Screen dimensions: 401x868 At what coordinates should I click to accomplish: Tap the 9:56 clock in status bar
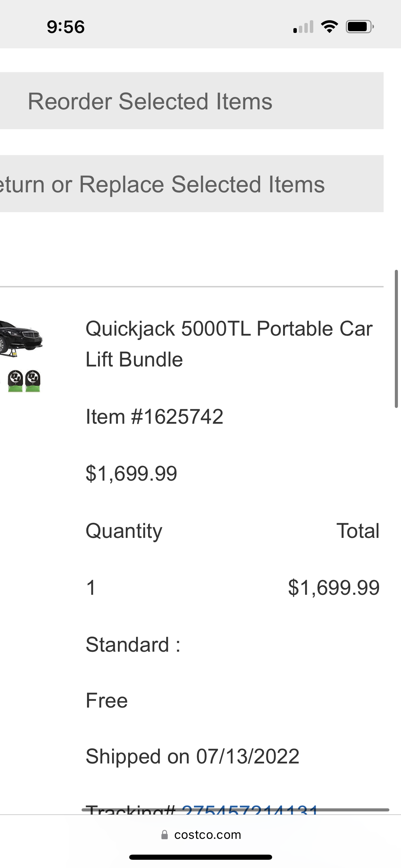tap(66, 27)
